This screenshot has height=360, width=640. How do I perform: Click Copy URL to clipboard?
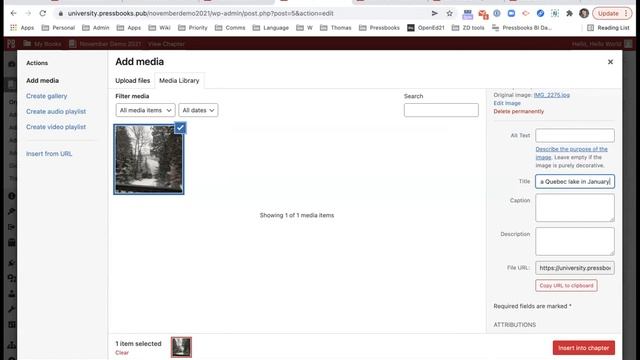[x=566, y=286]
